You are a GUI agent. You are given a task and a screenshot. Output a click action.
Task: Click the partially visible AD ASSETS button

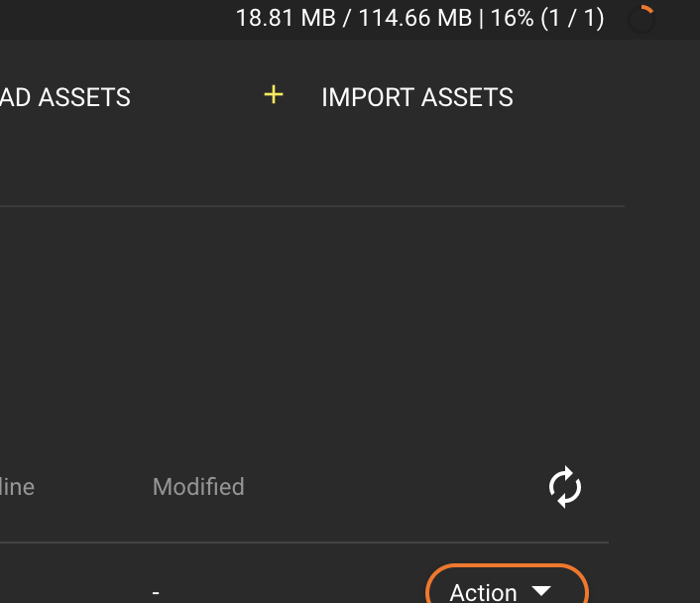[65, 97]
